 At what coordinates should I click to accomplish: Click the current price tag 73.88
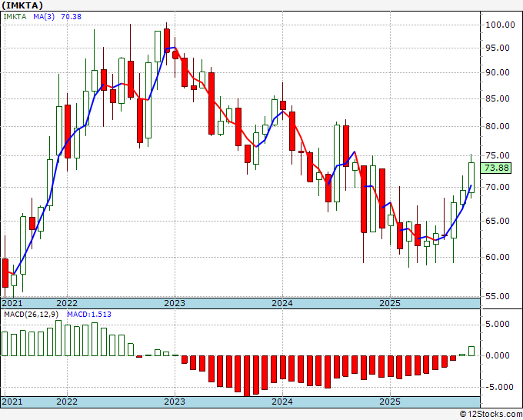coord(497,168)
